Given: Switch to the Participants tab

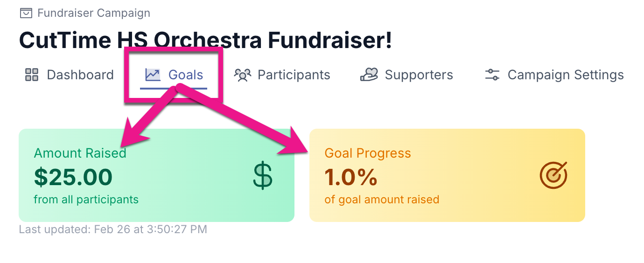Looking at the screenshot, I should point(294,75).
